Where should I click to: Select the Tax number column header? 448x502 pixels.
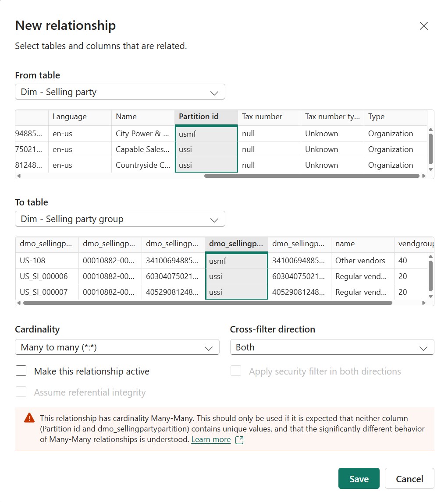click(269, 117)
